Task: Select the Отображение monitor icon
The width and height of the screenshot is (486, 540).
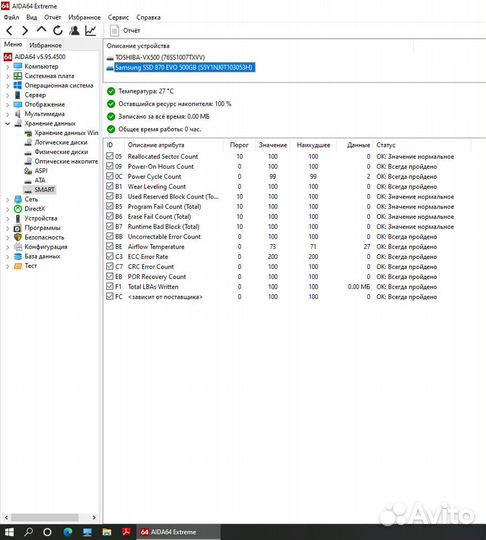Action: (18, 104)
